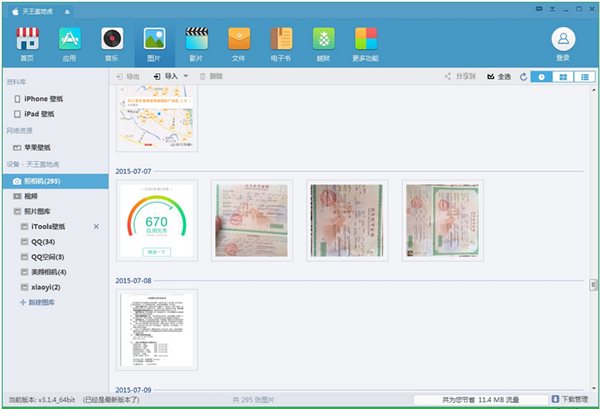Click the refresh icon in toolbar
Image resolution: width=600 pixels, height=409 pixels.
[522, 76]
